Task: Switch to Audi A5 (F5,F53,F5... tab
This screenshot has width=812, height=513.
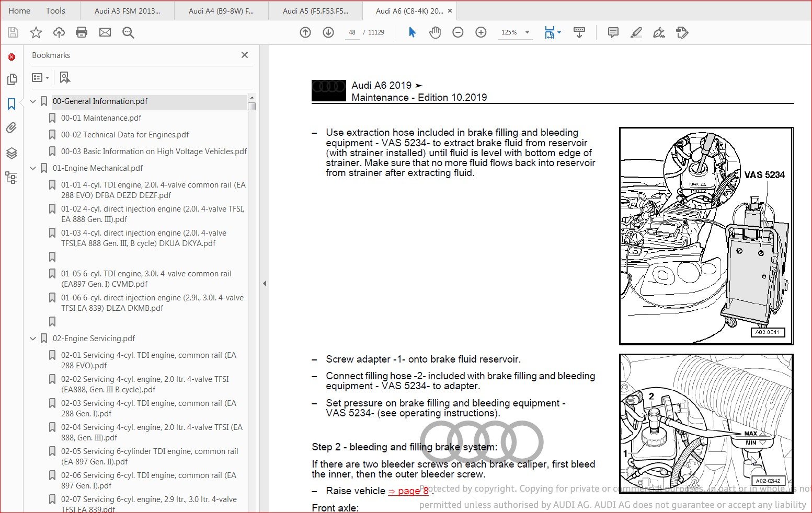Action: point(315,10)
